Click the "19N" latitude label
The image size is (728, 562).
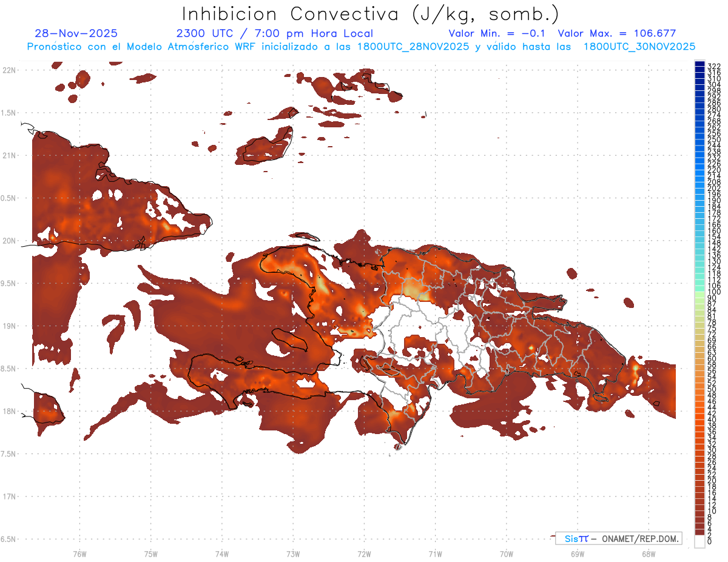tap(9, 326)
